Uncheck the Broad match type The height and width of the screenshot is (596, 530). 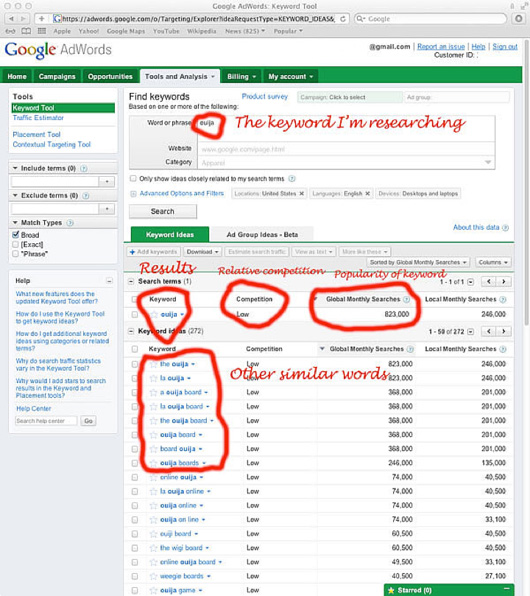tap(16, 235)
